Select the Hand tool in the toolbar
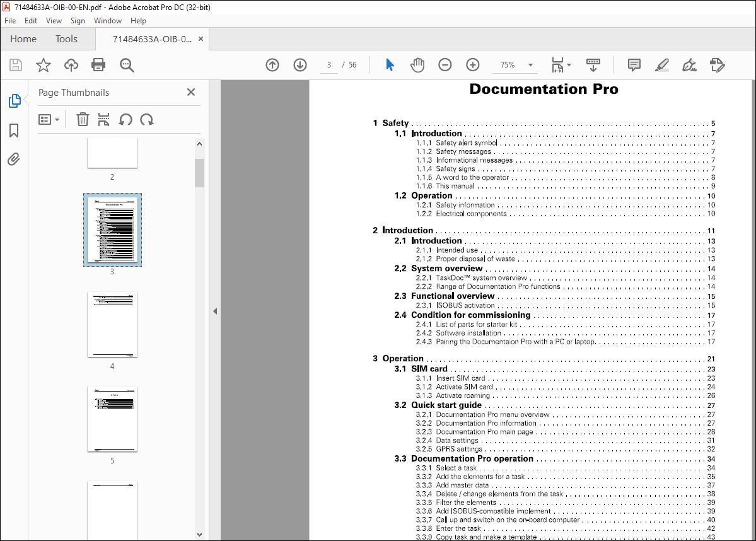 click(x=417, y=65)
